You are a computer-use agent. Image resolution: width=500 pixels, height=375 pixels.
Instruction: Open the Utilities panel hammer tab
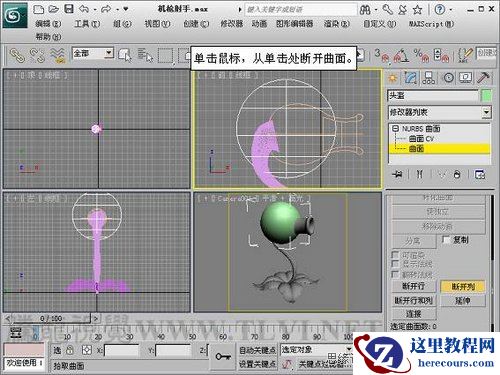pyautogui.click(x=484, y=78)
